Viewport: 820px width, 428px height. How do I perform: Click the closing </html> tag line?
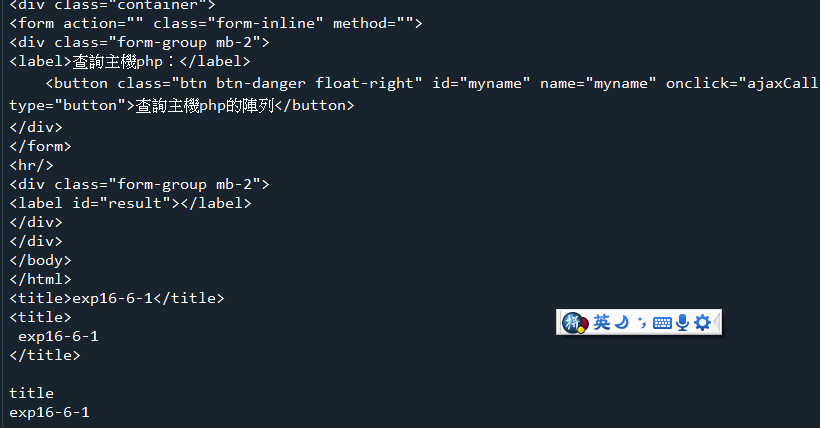tap(40, 279)
